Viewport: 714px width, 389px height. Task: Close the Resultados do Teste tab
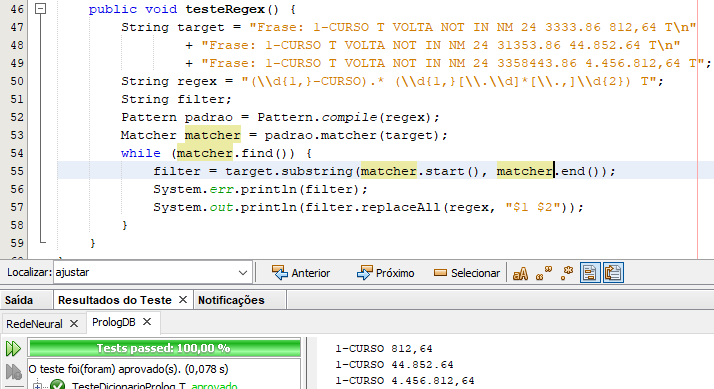point(183,300)
